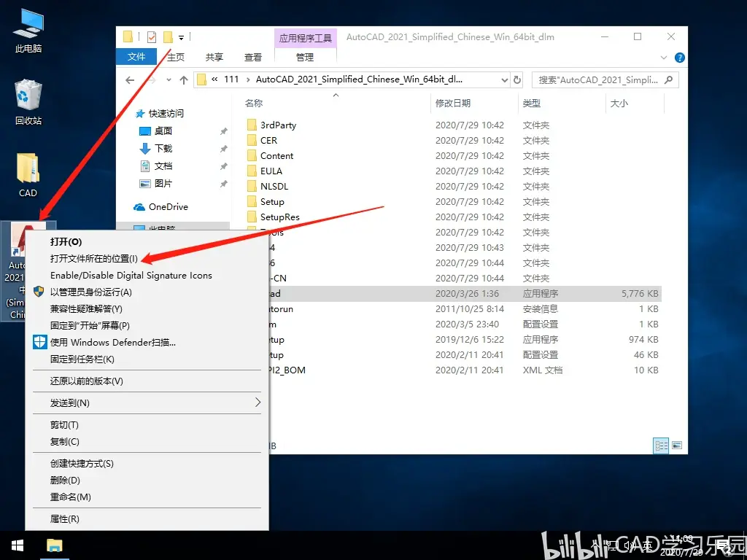The image size is (747, 560).
Task: Open the 主页 ribbon tab
Action: click(x=175, y=57)
